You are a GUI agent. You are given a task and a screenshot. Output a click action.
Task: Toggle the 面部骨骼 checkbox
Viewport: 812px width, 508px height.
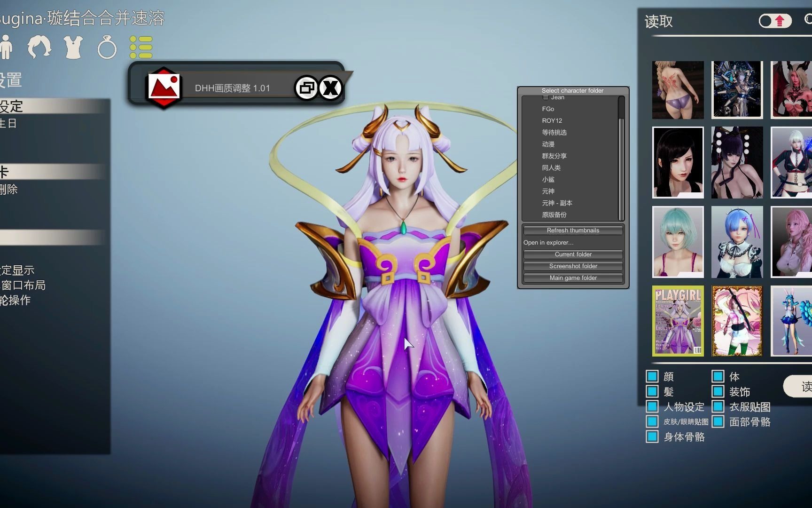click(x=718, y=421)
